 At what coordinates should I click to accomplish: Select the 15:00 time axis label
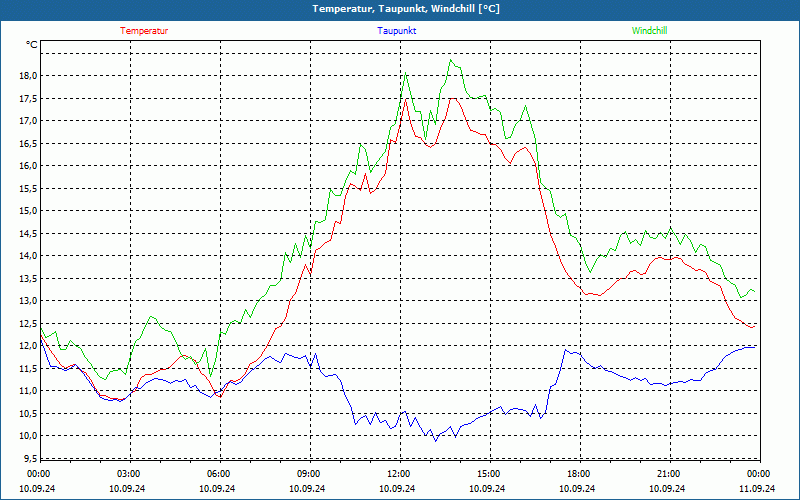[x=488, y=474]
